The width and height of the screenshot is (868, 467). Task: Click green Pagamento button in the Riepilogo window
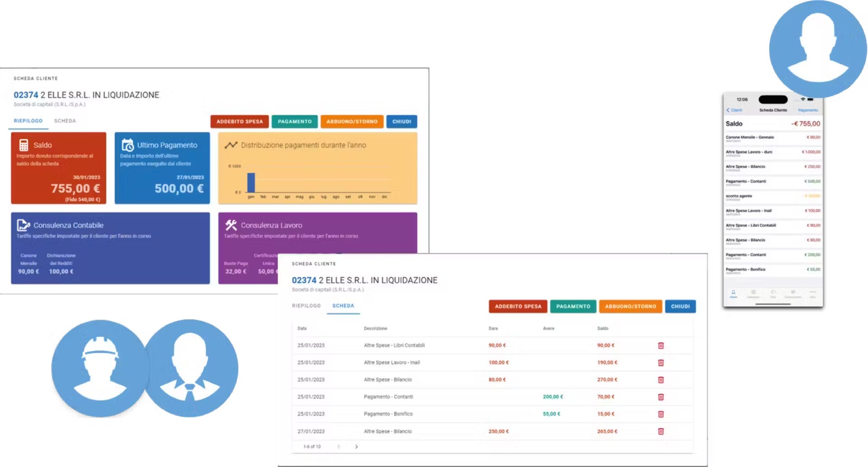click(x=295, y=122)
